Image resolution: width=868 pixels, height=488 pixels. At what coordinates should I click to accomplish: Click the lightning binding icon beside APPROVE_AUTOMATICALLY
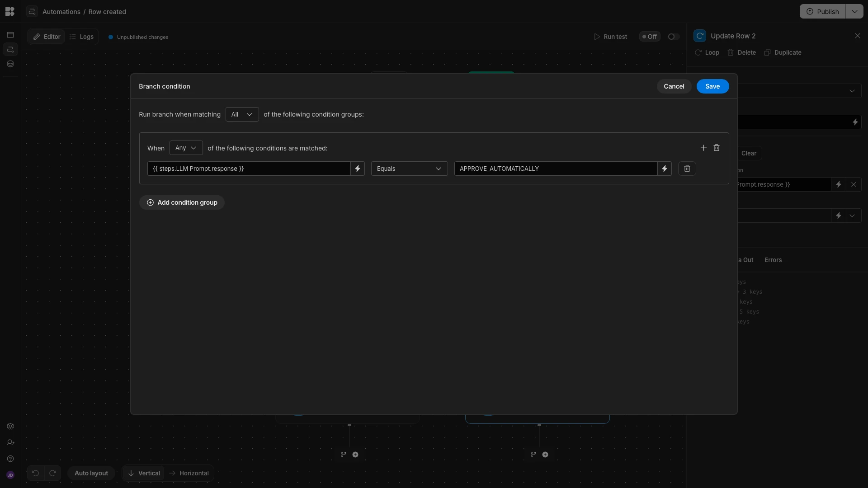click(x=665, y=169)
